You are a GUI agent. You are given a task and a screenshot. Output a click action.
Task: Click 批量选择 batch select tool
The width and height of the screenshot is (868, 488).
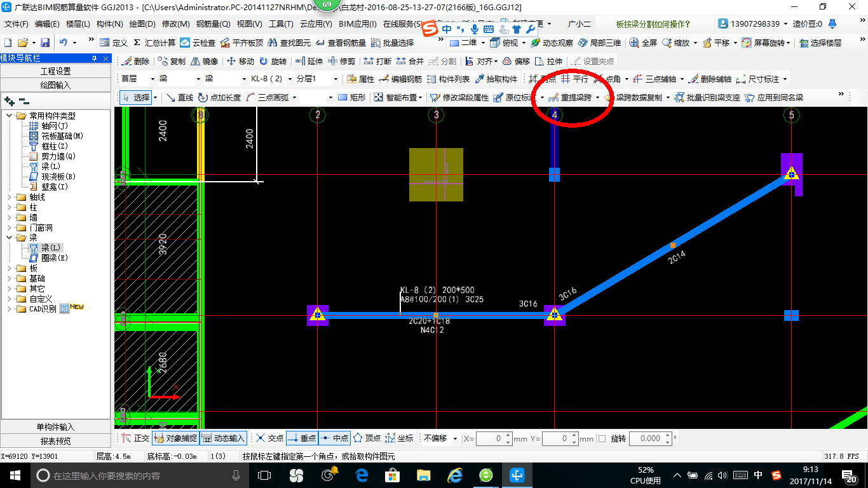point(392,43)
